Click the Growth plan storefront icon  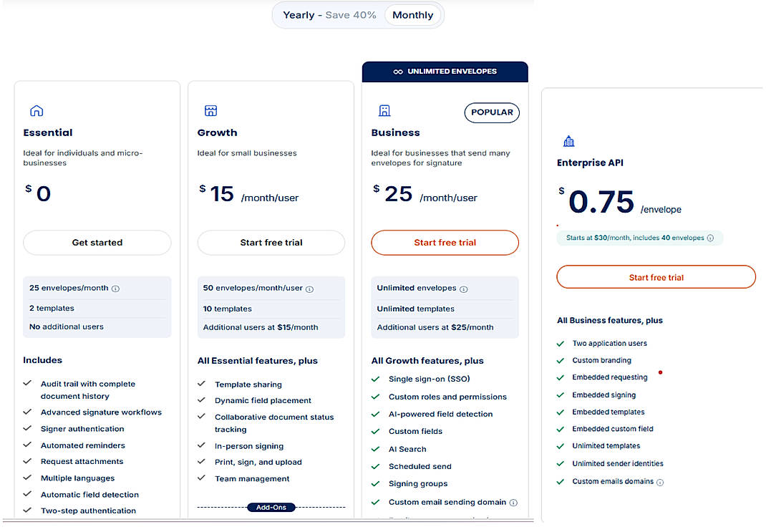210,111
